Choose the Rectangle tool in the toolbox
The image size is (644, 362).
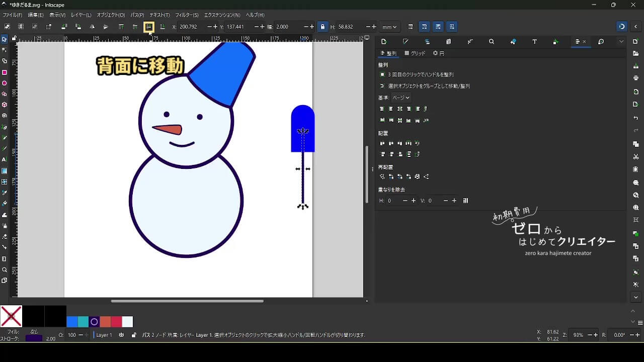5,72
